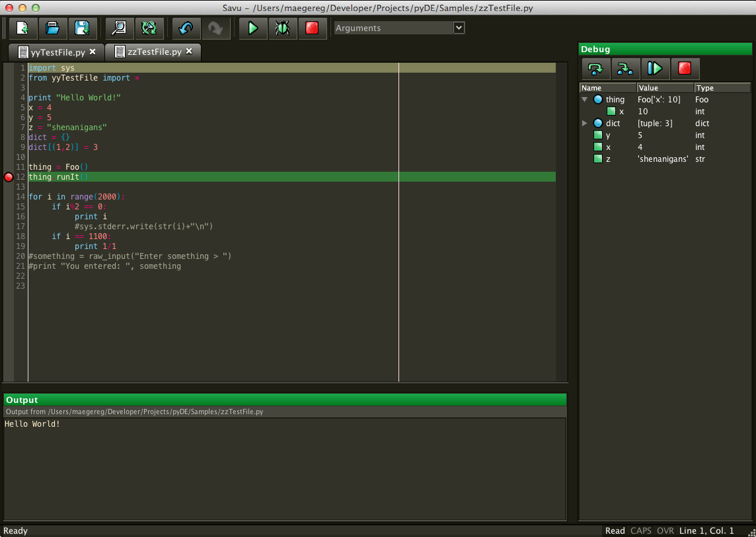Save the file with the floppy disk icon
The height and width of the screenshot is (537, 756).
82,28
